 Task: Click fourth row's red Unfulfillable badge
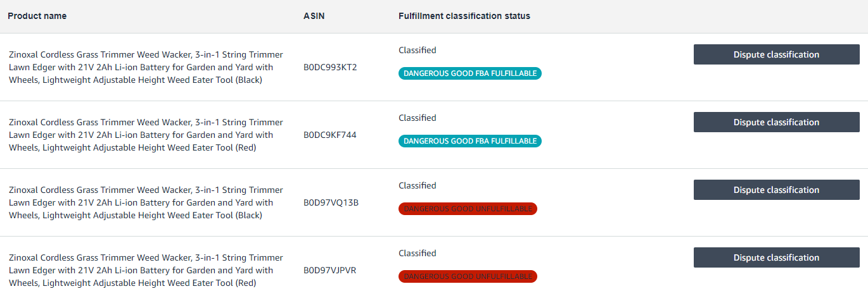click(468, 276)
